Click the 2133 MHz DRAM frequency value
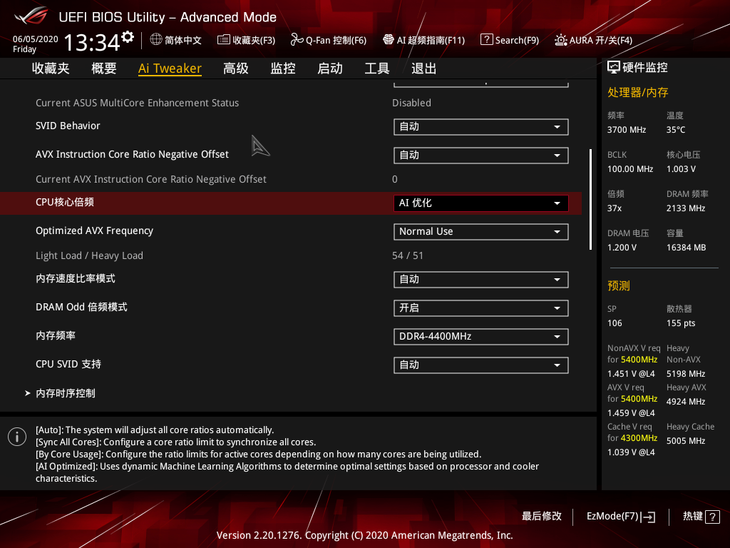The height and width of the screenshot is (548, 730). coord(685,209)
